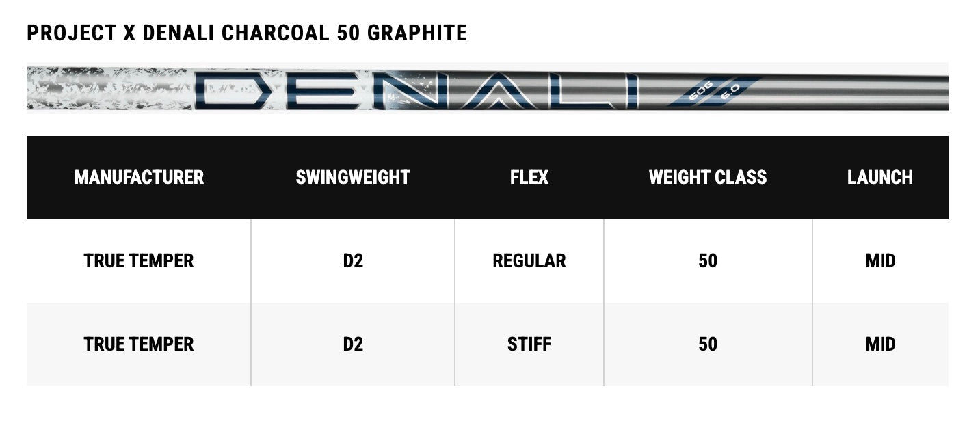
Task: Select the Regular flex cell
Action: [529, 261]
